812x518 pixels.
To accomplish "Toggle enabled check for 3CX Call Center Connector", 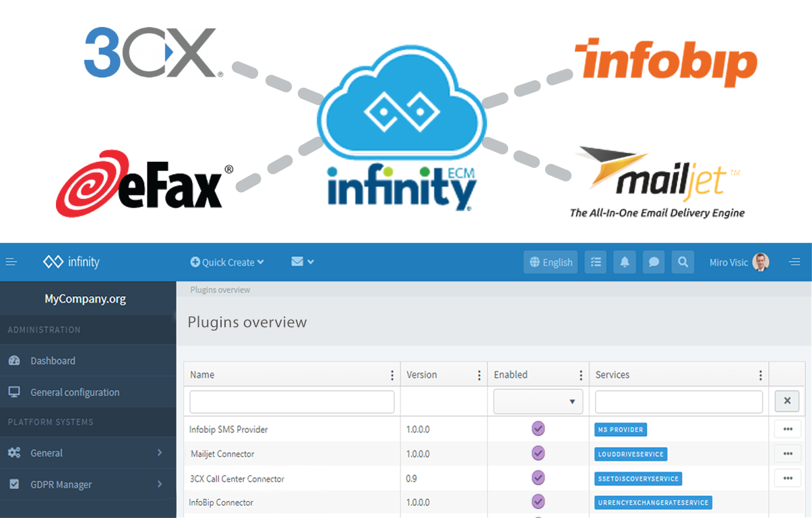I will [538, 478].
